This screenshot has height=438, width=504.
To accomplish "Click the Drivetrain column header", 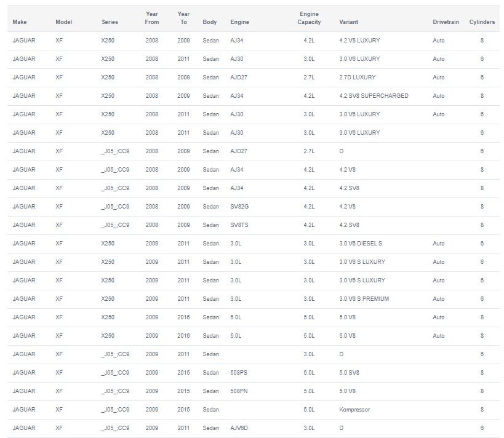I will pos(446,22).
